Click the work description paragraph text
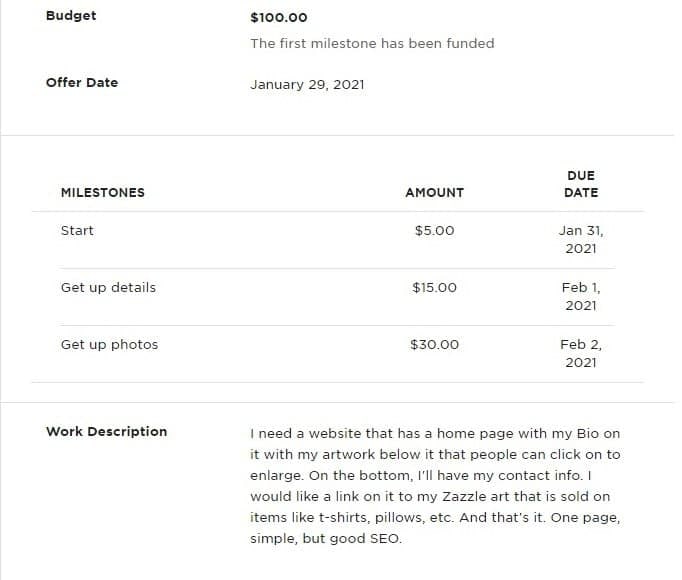 (x=435, y=486)
